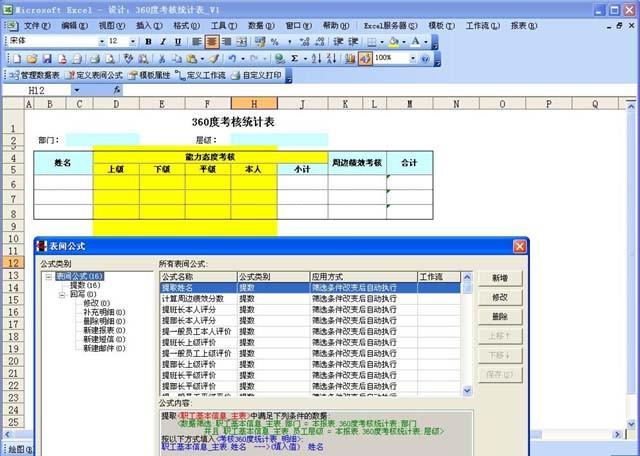Merge and center cells
640x456 pixels.
[242, 42]
